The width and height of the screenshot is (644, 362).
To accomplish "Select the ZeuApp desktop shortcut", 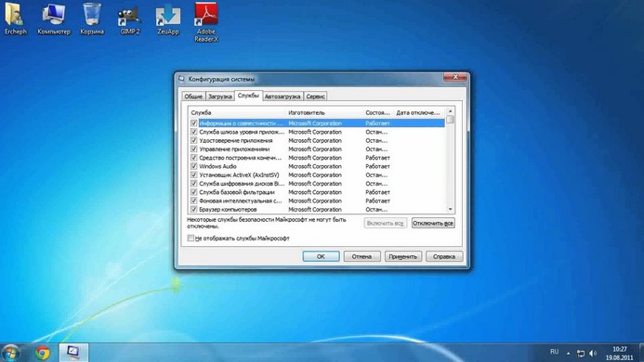I will (x=168, y=19).
